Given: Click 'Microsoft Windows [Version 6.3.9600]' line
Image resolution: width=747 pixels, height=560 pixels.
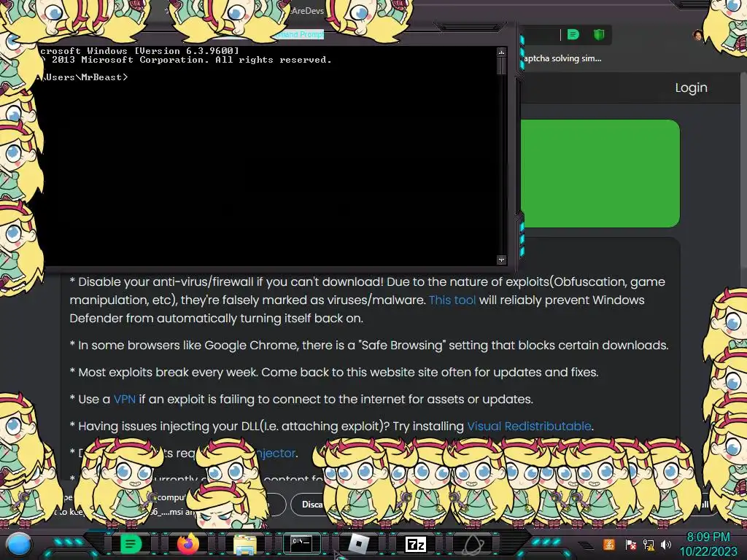Looking at the screenshot, I should [x=139, y=50].
